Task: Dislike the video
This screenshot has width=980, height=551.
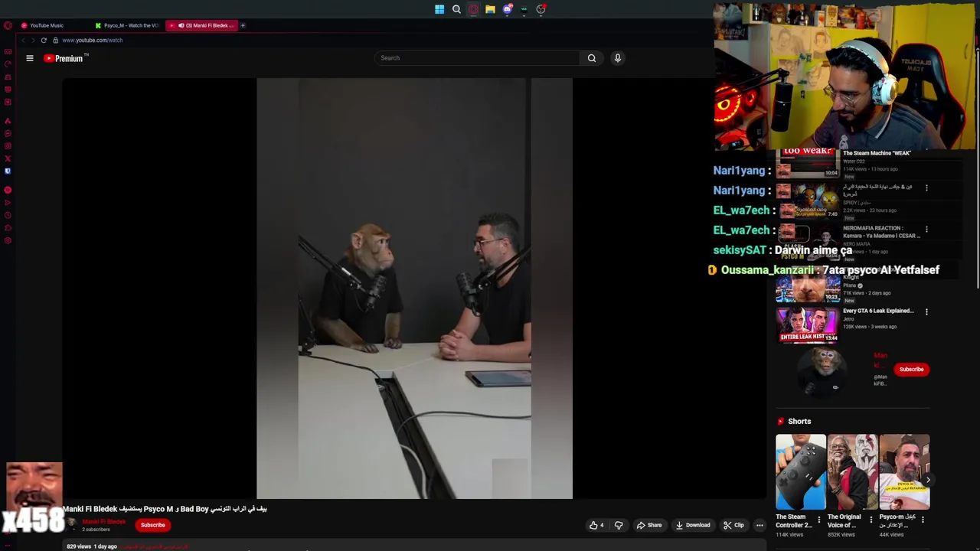Action: [619, 525]
